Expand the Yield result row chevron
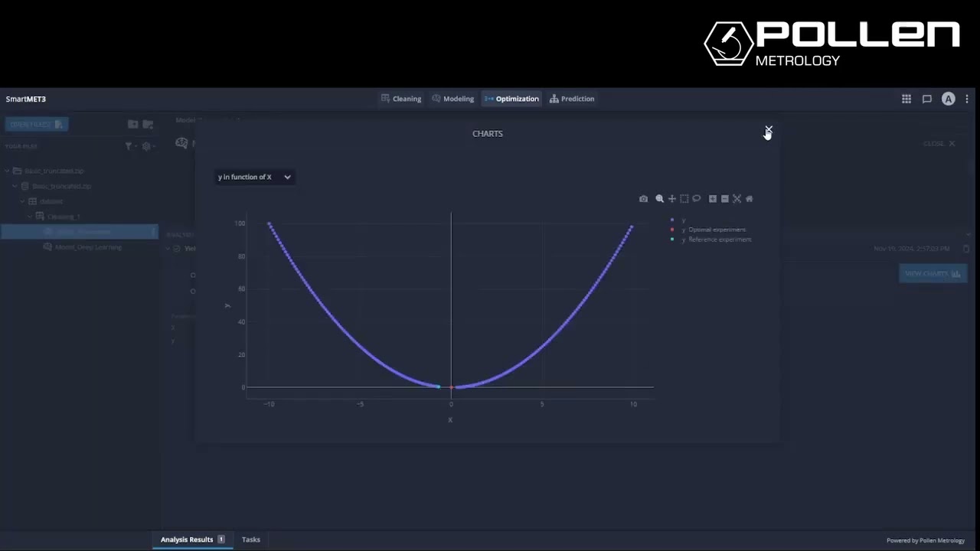The height and width of the screenshot is (551, 980). pos(168,249)
